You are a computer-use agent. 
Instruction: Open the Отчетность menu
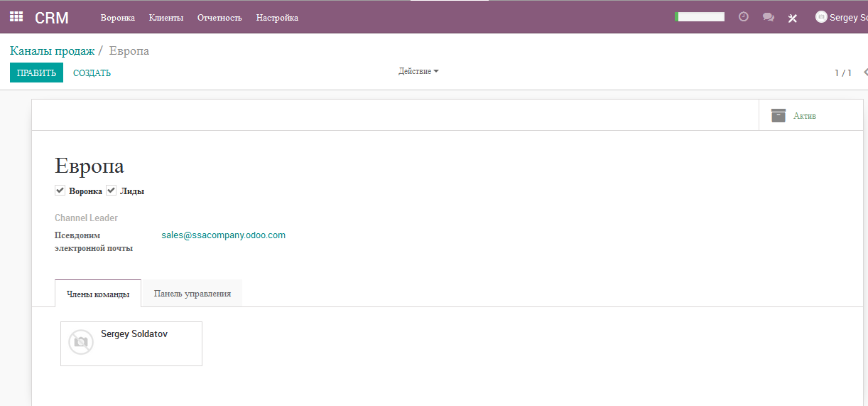pos(219,18)
